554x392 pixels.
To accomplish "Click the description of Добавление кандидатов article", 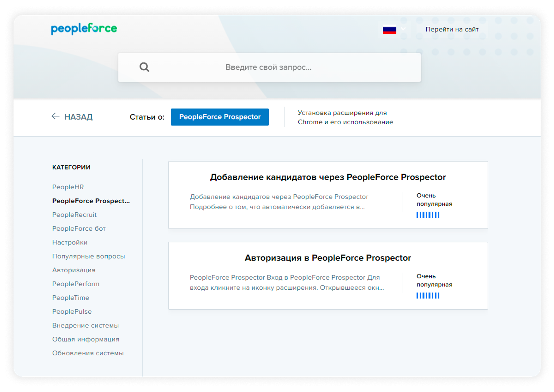I will click(x=279, y=202).
